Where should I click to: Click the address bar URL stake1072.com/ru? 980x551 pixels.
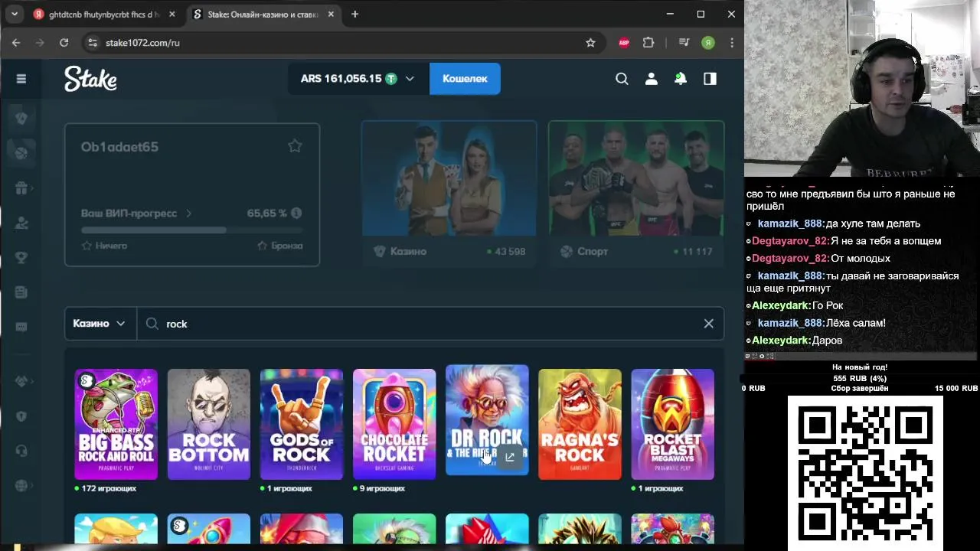(142, 43)
